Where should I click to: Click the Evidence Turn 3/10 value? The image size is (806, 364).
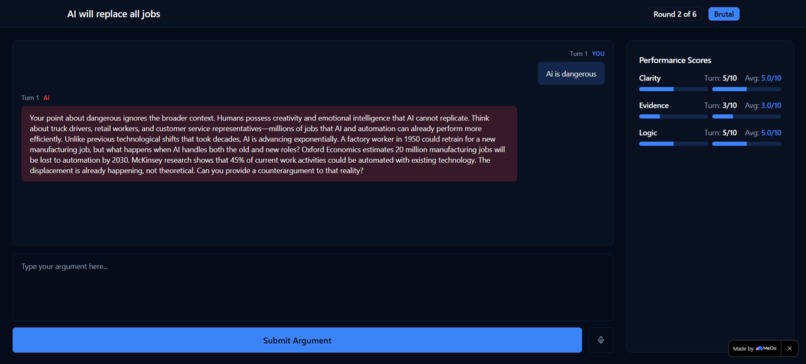tap(720, 105)
